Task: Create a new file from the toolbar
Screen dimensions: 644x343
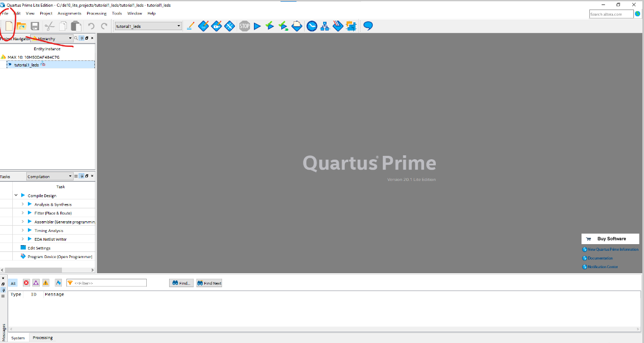Action: coord(9,26)
